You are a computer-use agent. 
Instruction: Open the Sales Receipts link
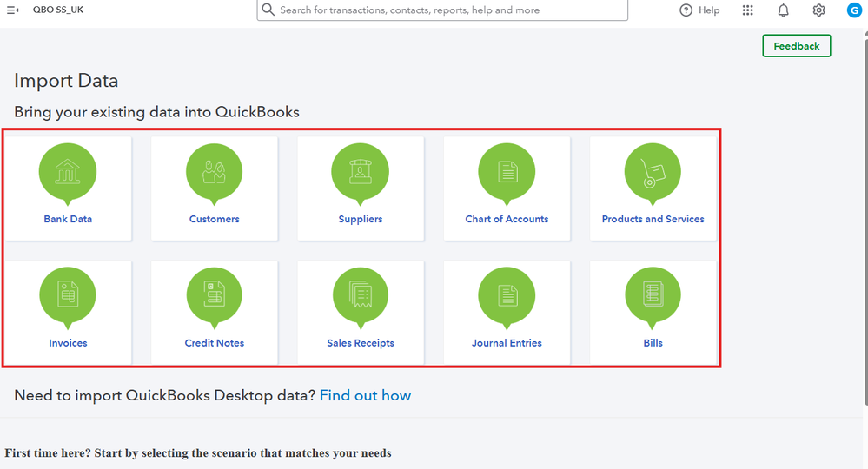tap(361, 343)
